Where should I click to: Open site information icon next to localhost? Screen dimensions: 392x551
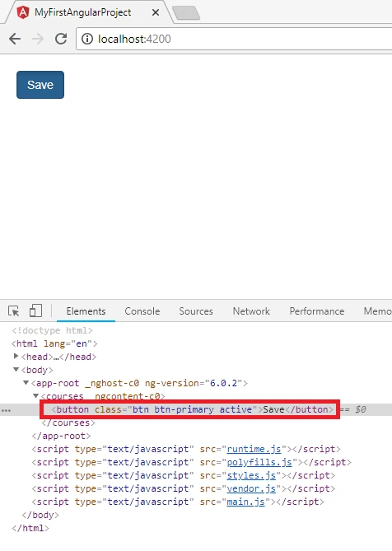pos(87,39)
